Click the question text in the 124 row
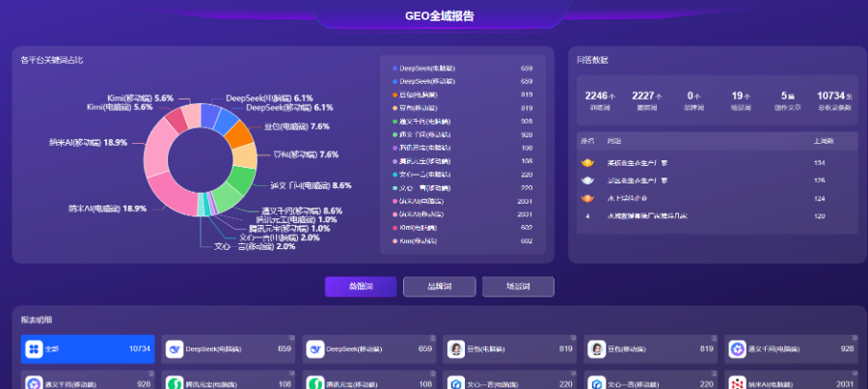 click(x=627, y=199)
